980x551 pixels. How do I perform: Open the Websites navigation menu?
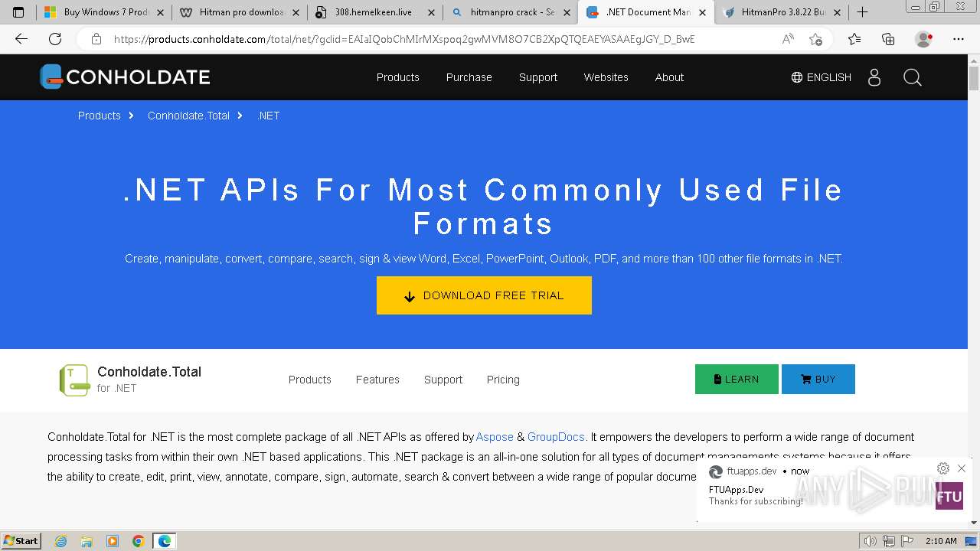click(x=606, y=77)
